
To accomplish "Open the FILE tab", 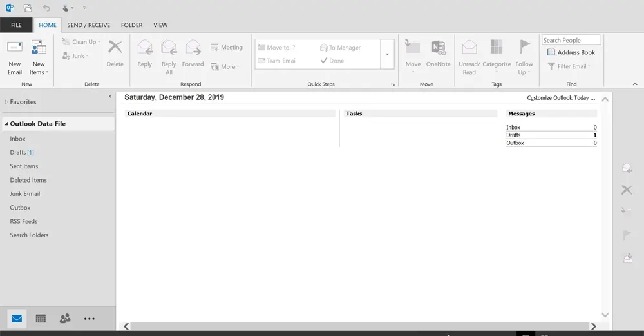I will 17,25.
